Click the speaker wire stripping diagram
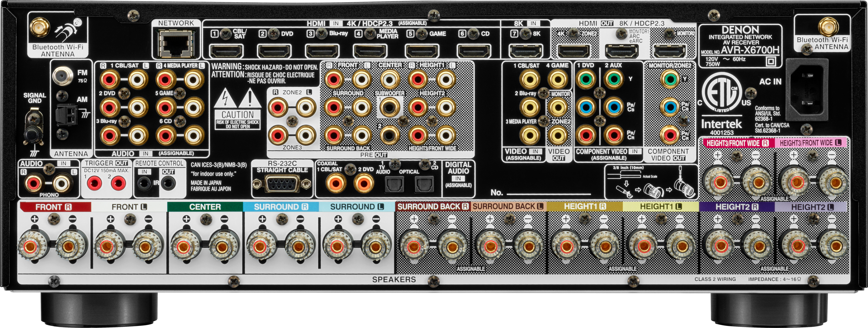This screenshot has height=328, width=868. 651,182
